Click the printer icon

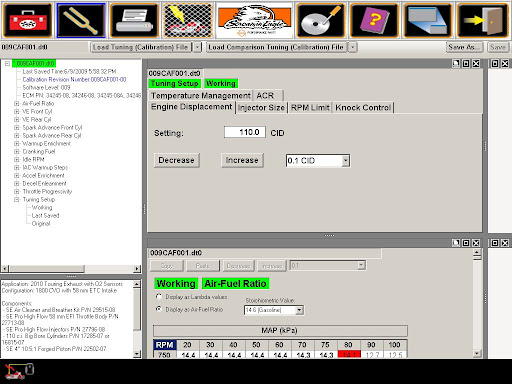tap(134, 21)
